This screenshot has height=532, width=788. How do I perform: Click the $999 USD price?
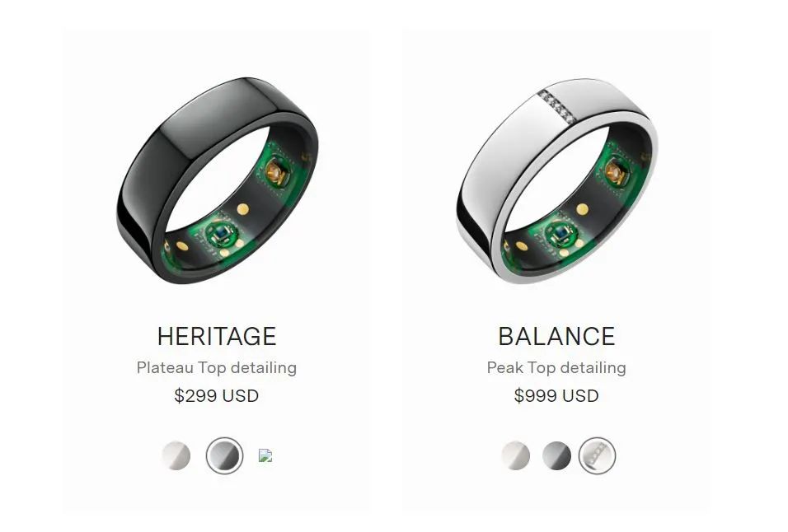556,395
